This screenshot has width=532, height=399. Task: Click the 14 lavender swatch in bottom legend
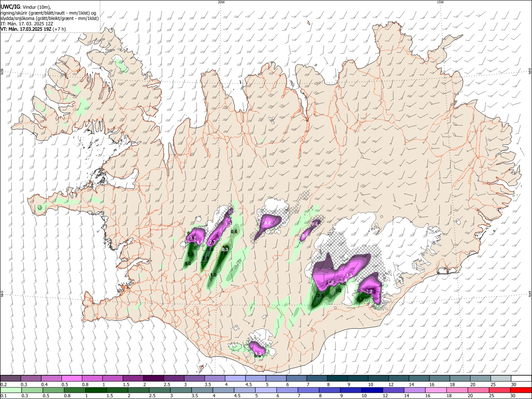414,390
